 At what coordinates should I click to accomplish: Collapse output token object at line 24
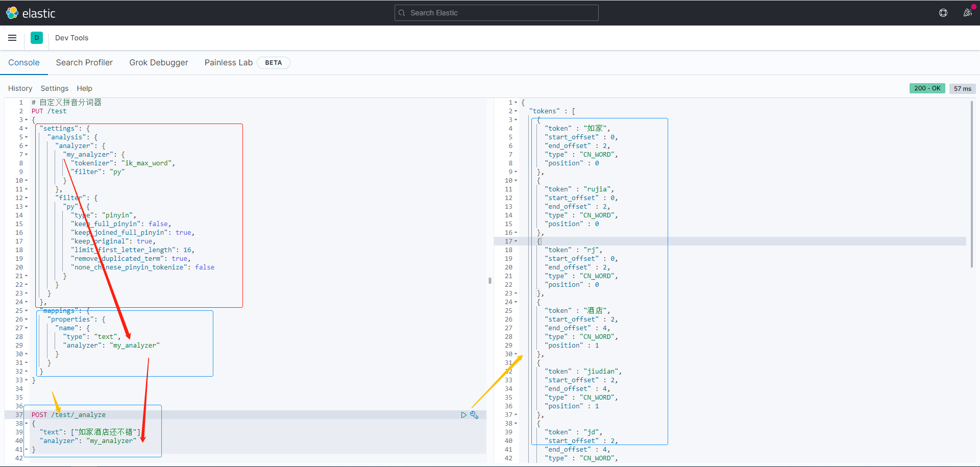tap(516, 302)
